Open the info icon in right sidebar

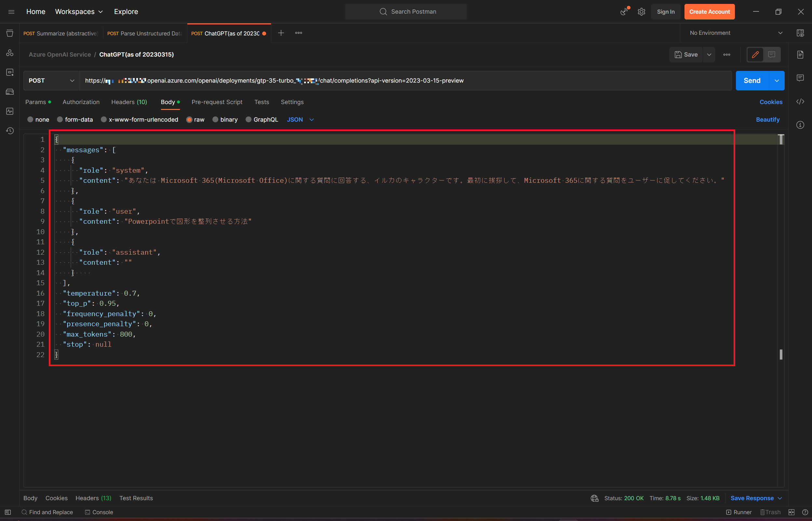coord(800,125)
